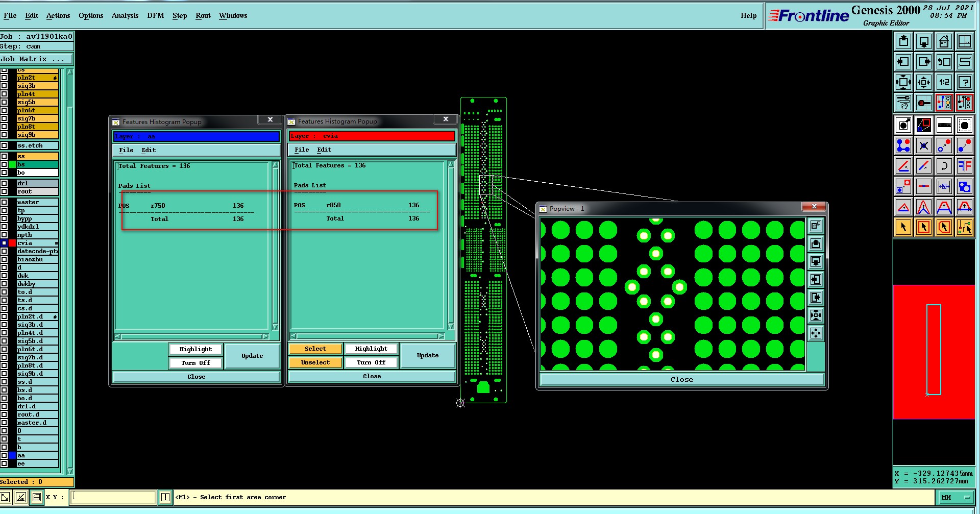
Task: Toggle the pln2t layer checkbox
Action: [4, 78]
